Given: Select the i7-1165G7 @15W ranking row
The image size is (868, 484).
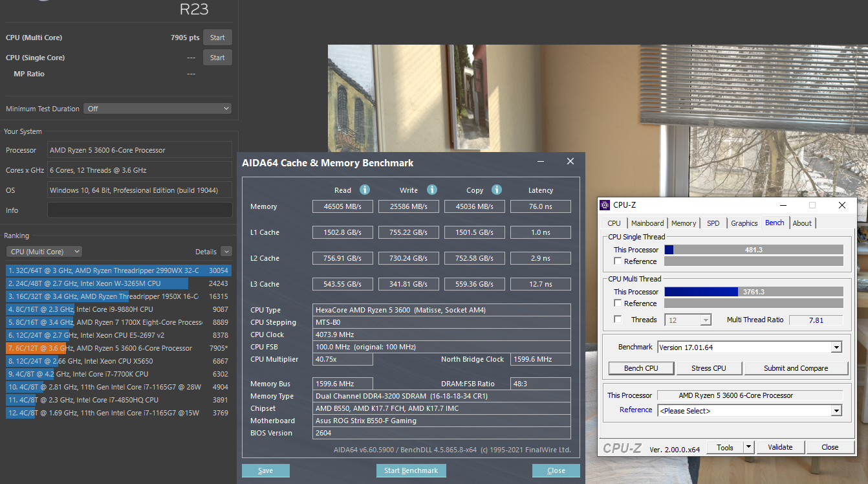Looking at the screenshot, I should tap(118, 413).
